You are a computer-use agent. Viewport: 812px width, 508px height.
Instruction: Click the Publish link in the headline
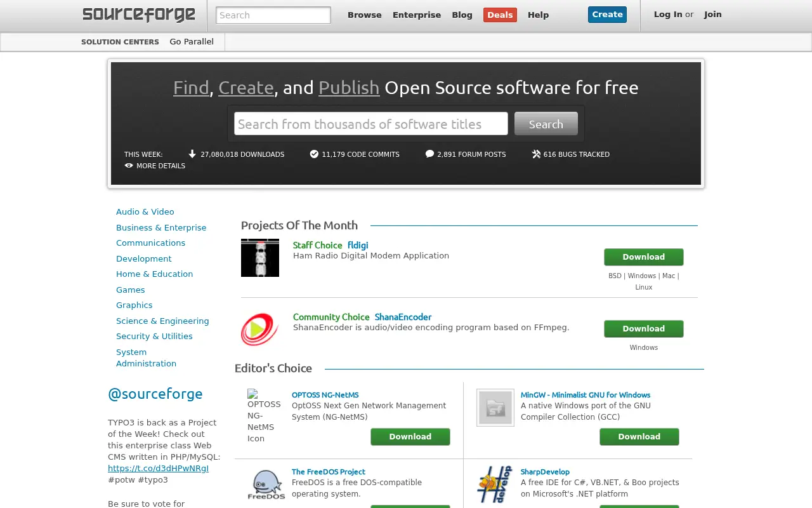pyautogui.click(x=349, y=88)
